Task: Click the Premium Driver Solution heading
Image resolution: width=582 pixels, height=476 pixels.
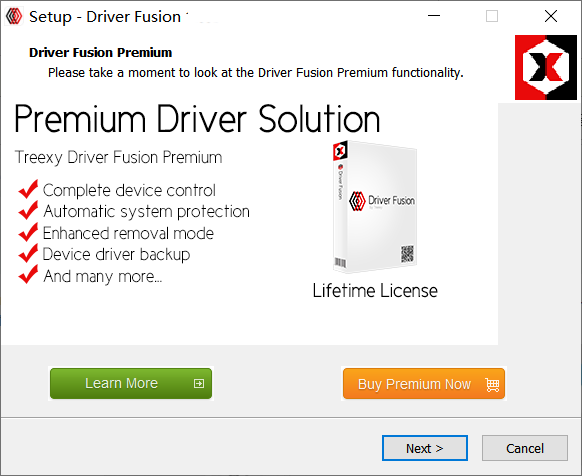Action: [x=197, y=119]
